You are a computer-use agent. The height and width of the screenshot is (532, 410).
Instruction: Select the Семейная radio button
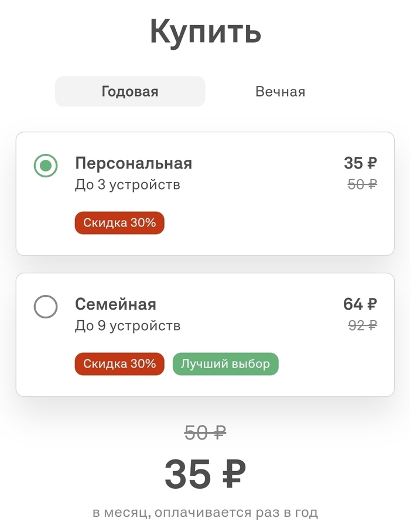[x=46, y=307]
